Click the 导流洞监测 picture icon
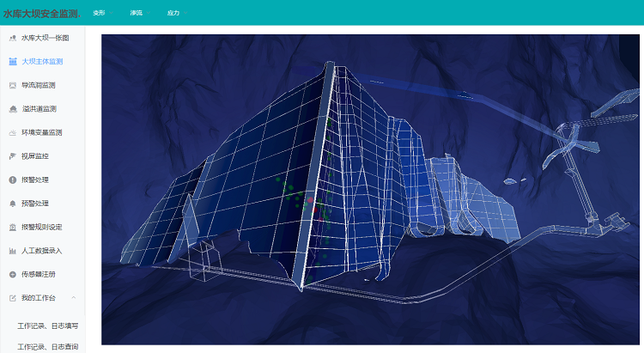644x353 pixels. pyautogui.click(x=12, y=85)
